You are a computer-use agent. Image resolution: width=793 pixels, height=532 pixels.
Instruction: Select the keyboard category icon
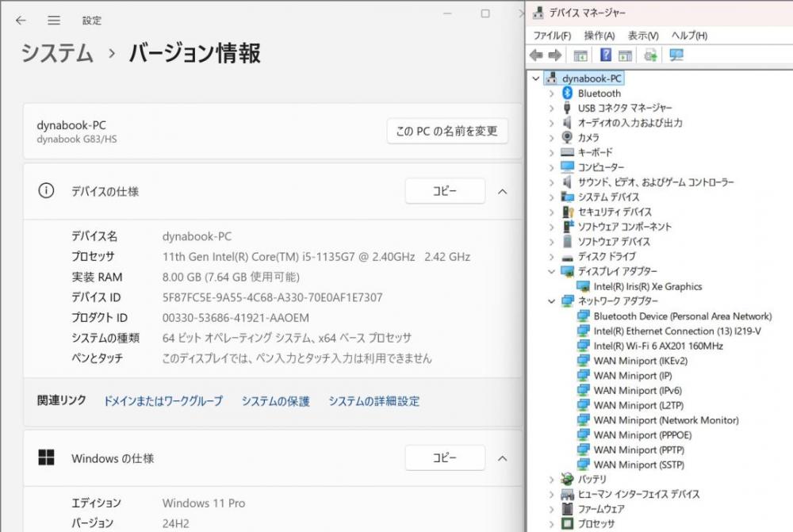(x=568, y=152)
